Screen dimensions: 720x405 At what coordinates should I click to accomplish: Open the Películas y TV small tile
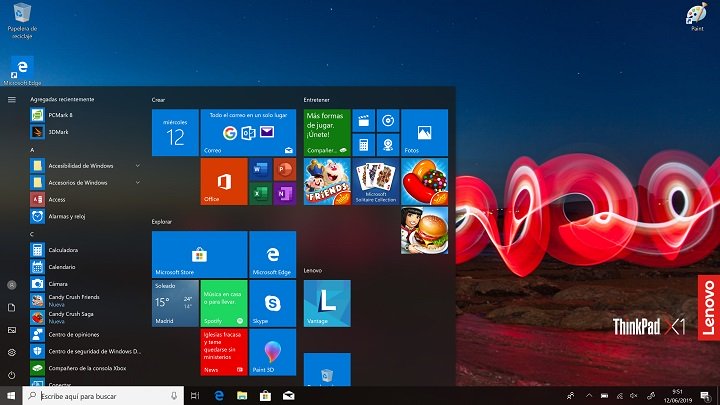click(x=364, y=121)
